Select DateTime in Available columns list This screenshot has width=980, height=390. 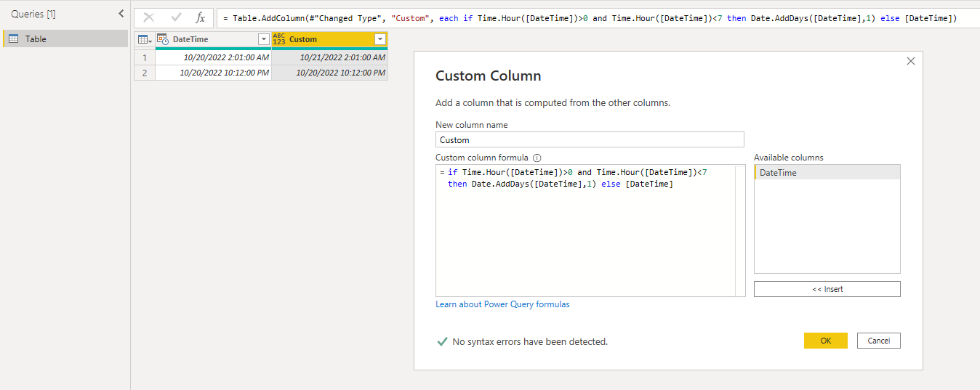click(x=827, y=173)
